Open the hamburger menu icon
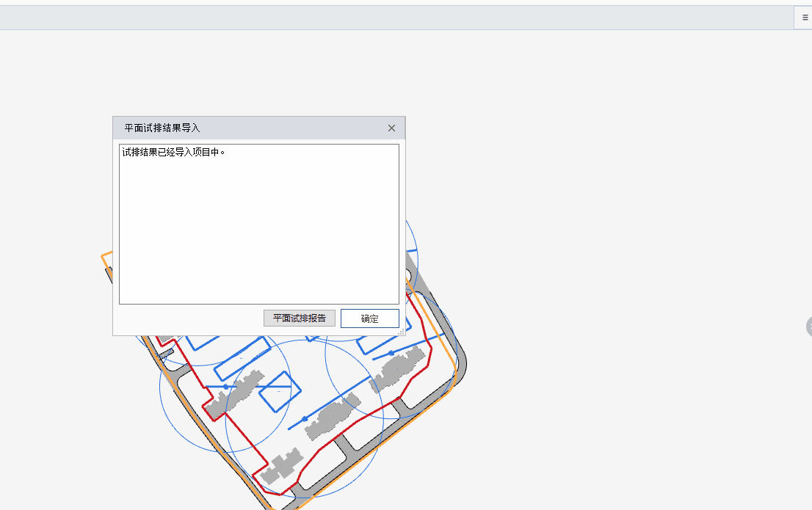Viewport: 812px width, 510px height. coord(805,18)
